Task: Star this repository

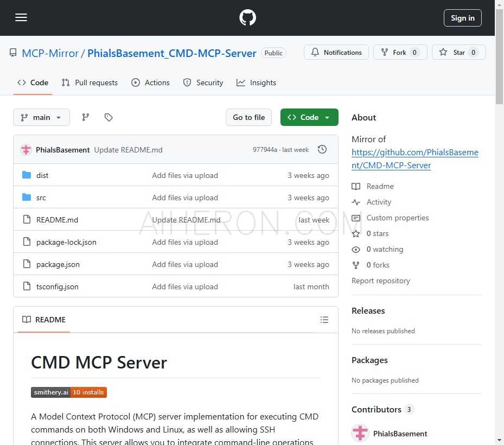Action: click(458, 53)
